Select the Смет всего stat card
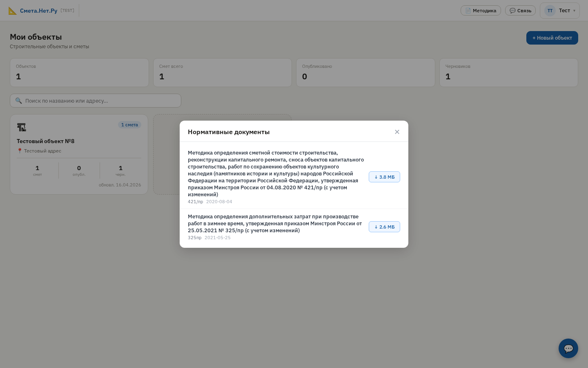588x368 pixels. [223, 72]
